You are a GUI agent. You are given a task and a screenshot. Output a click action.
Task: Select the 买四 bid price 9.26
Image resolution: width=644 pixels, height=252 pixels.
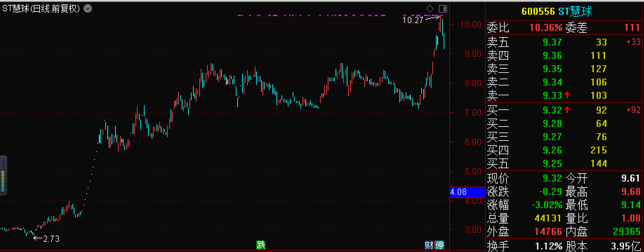coord(552,150)
